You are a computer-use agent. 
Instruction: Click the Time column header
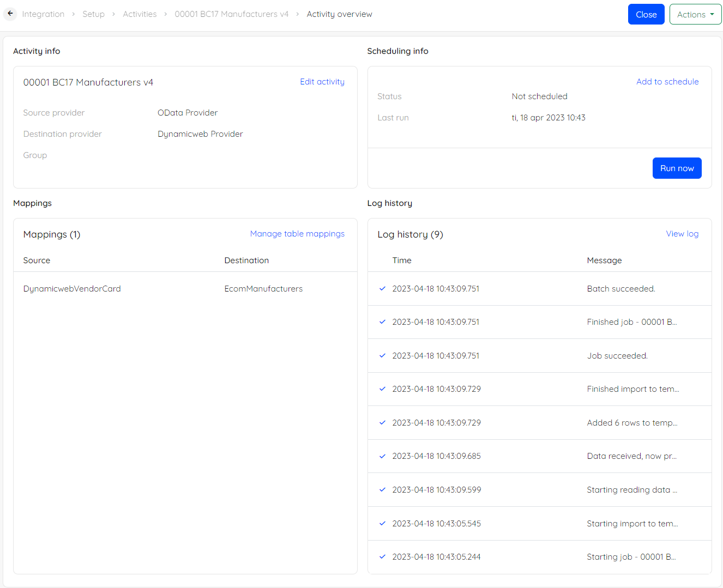click(x=402, y=260)
